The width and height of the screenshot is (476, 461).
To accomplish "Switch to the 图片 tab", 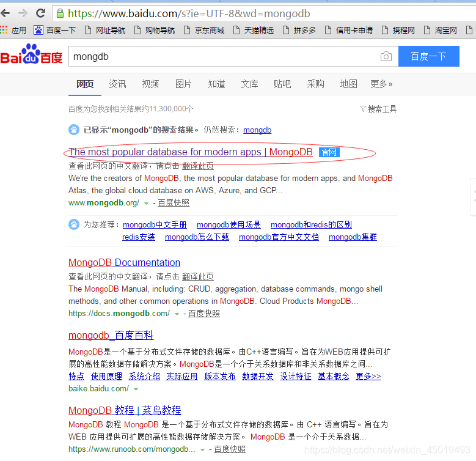I will click(x=183, y=84).
